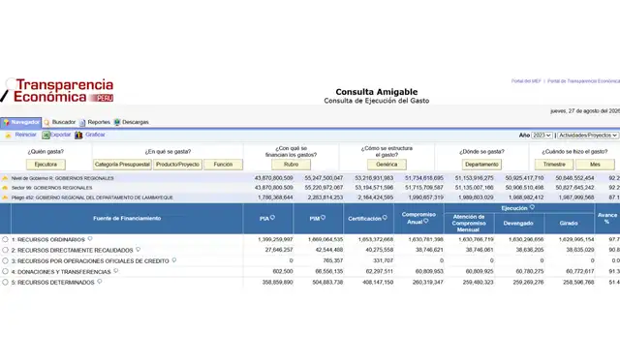Click the Departamento button
The height and width of the screenshot is (364, 620).
(x=481, y=165)
